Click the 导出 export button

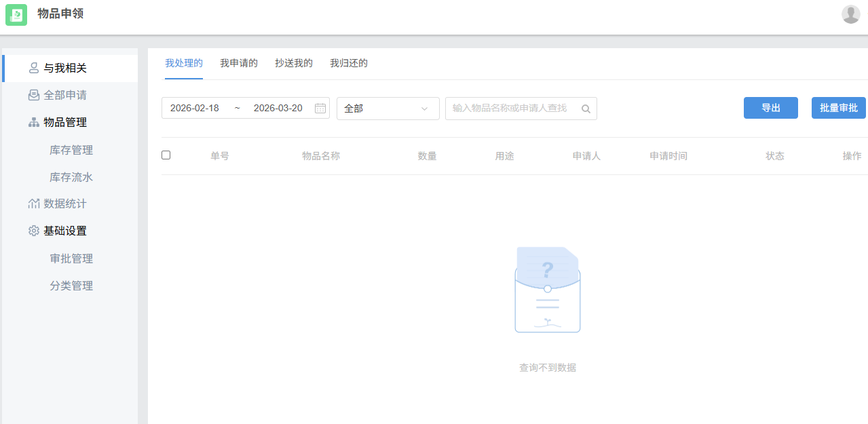(770, 108)
